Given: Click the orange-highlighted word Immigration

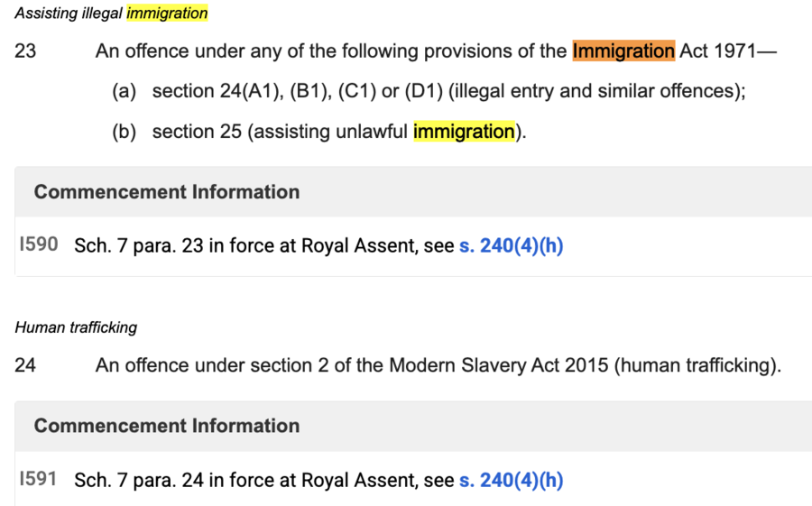Looking at the screenshot, I should pos(623,51).
